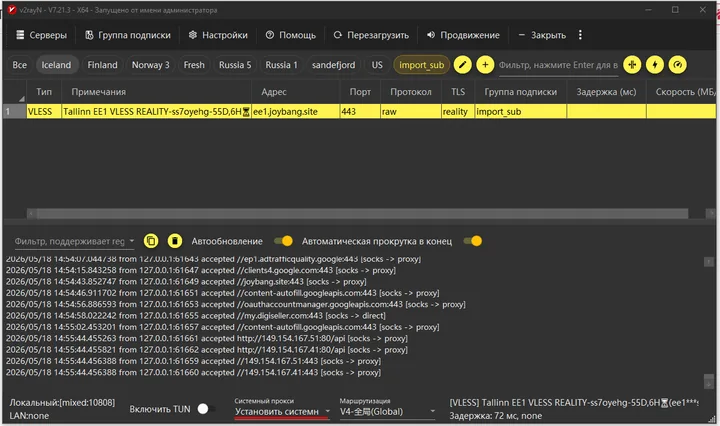This screenshot has width=720, height=426.
Task: Sort by the Примечания column header
Action: 157,92
